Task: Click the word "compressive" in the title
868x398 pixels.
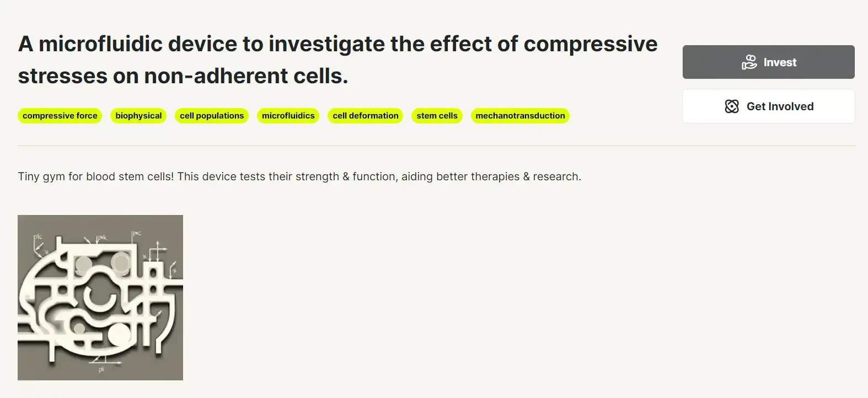Action: point(590,44)
